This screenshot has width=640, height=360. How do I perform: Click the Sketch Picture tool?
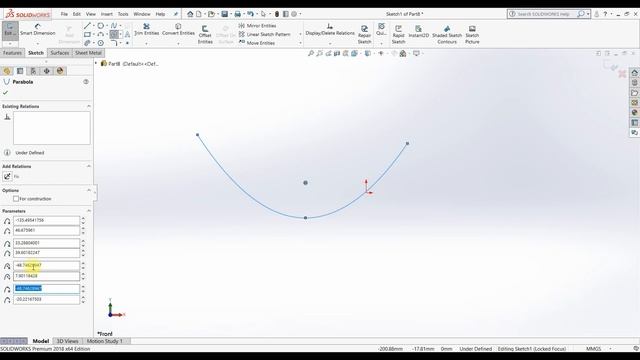pos(472,34)
